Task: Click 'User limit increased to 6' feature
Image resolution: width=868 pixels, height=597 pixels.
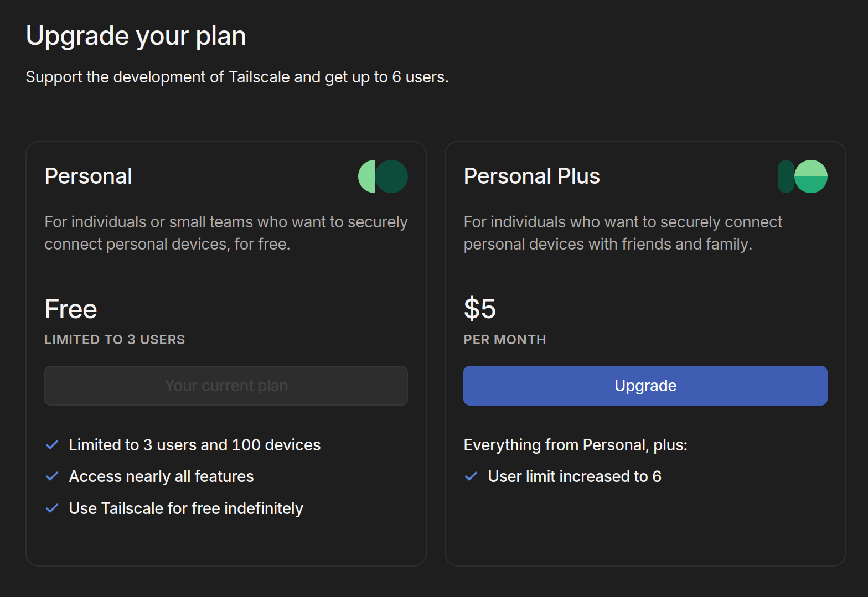Action: 575,476
